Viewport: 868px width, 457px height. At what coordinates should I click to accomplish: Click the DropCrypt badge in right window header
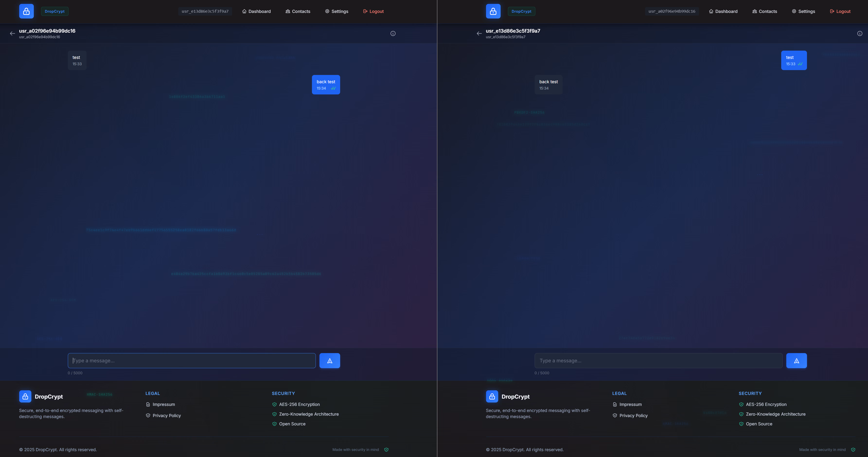521,11
